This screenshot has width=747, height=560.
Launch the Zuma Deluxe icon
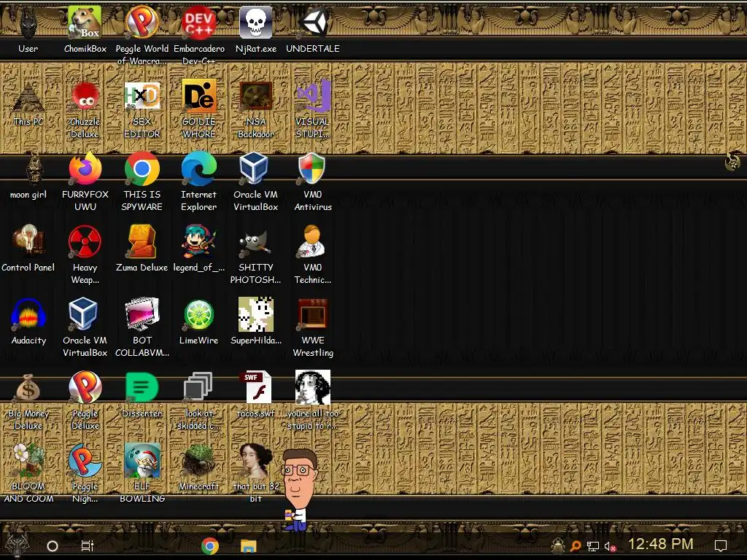click(x=142, y=242)
